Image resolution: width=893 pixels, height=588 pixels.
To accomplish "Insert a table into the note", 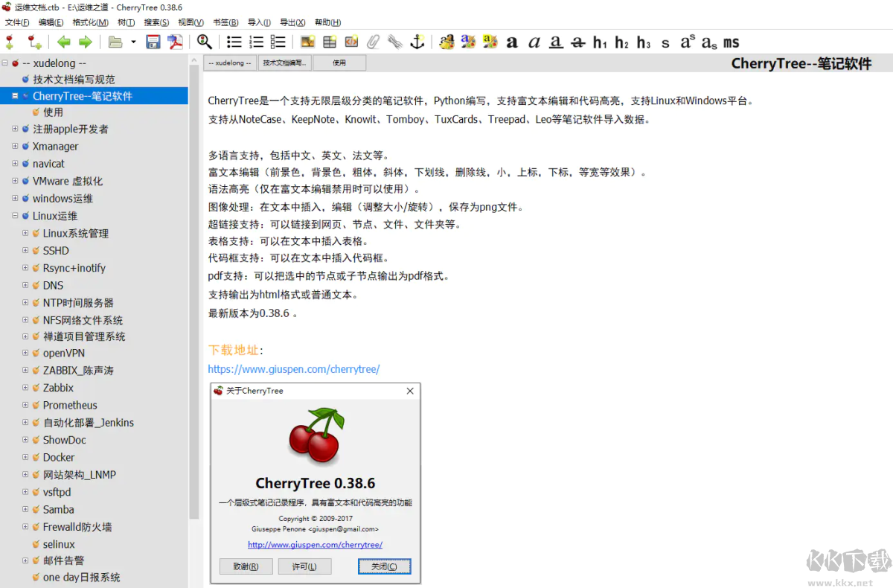I will coord(329,42).
